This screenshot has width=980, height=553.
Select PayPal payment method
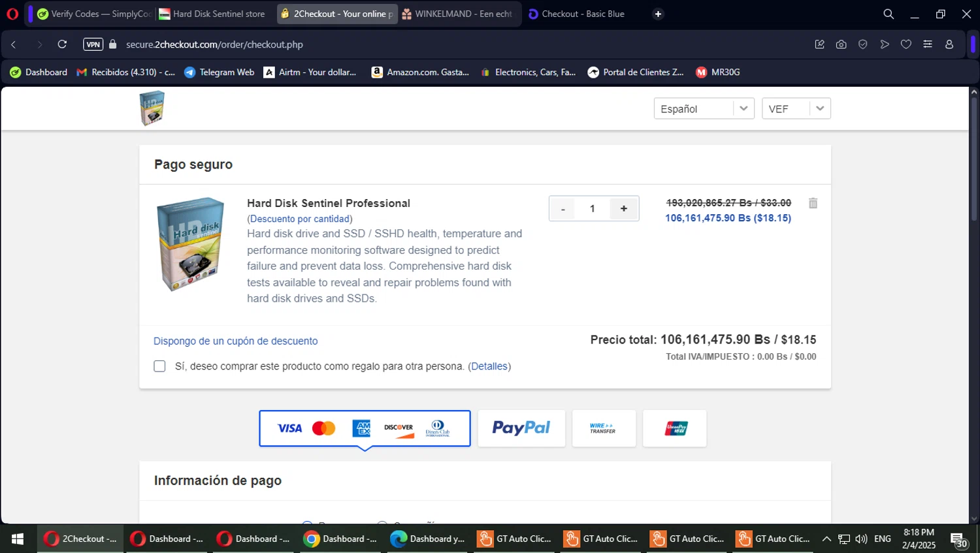click(x=521, y=428)
